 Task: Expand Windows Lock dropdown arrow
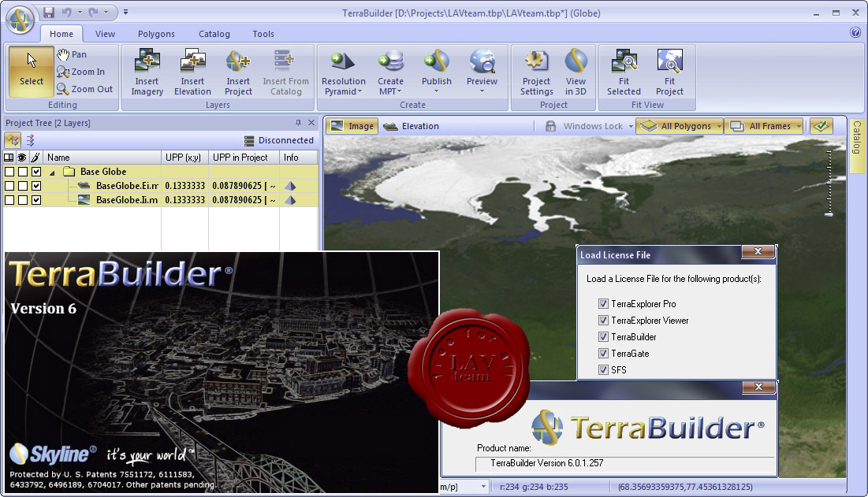pos(631,127)
